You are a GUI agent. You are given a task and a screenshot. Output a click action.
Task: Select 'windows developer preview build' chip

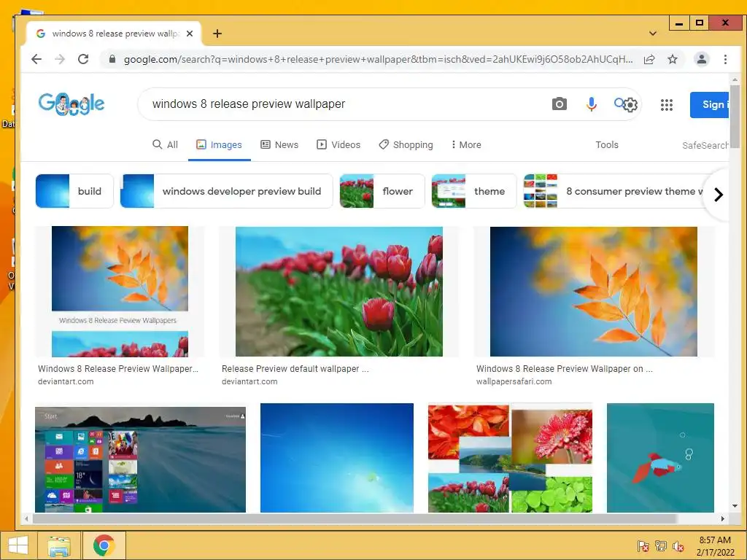tap(226, 191)
